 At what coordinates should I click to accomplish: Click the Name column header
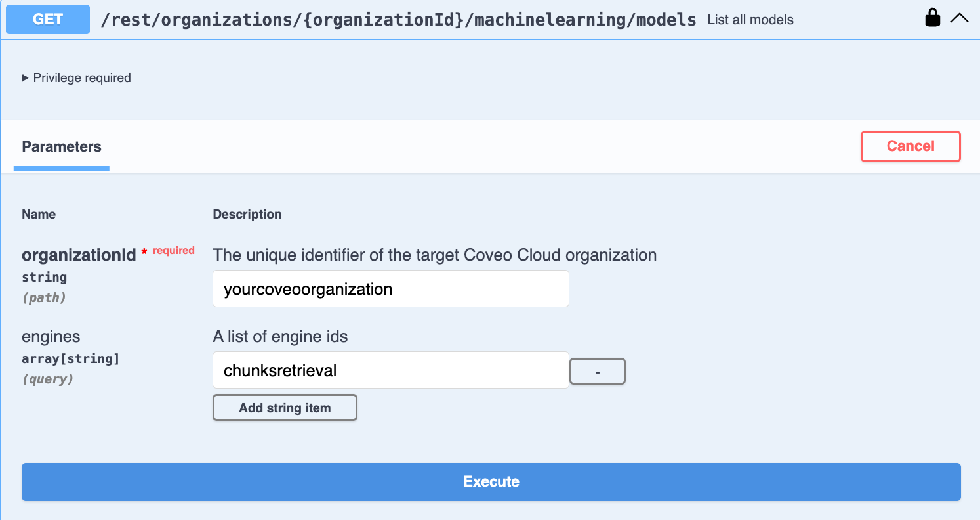(x=39, y=215)
